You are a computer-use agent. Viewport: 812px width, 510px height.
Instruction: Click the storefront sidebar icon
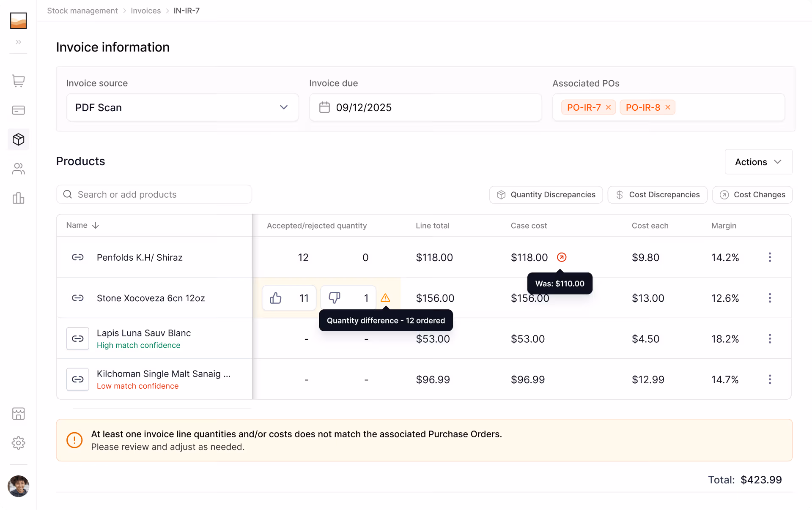pos(18,414)
